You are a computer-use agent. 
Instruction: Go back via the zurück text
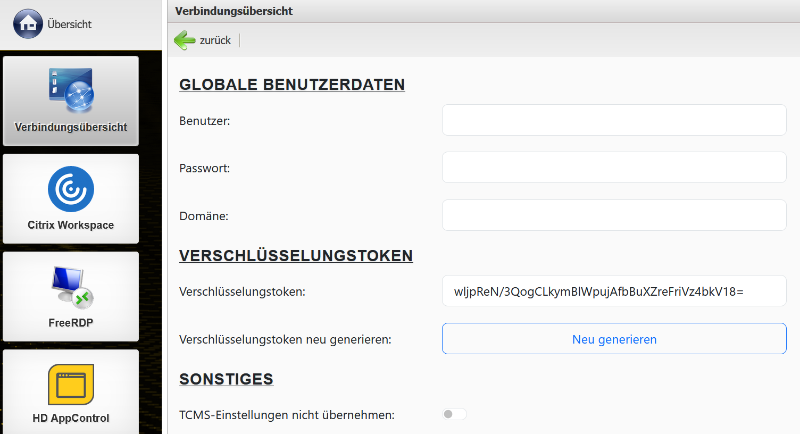pos(215,41)
